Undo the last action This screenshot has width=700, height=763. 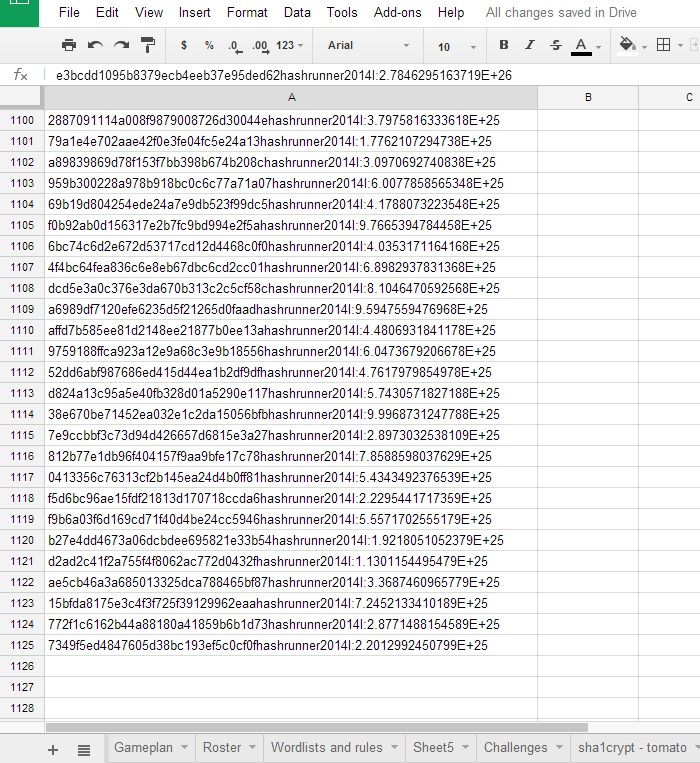tap(95, 46)
